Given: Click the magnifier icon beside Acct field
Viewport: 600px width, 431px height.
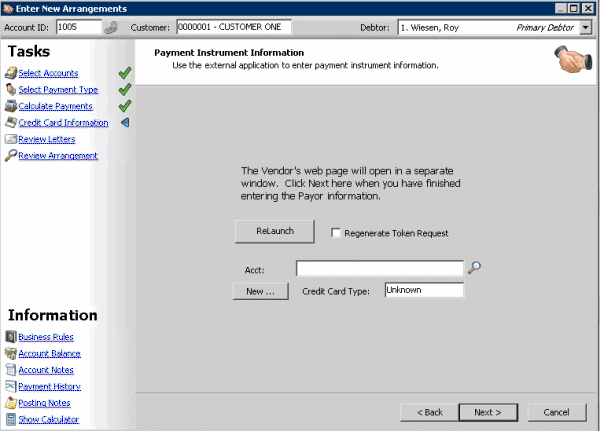Looking at the screenshot, I should coord(474,268).
